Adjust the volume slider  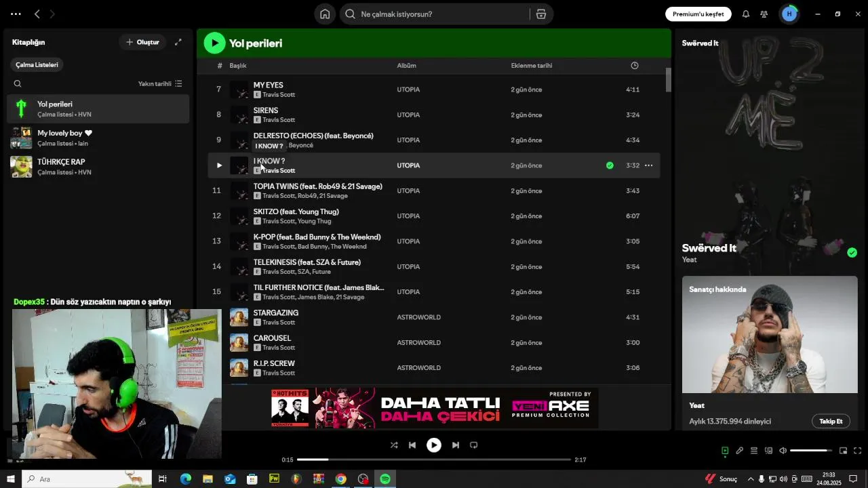(811, 451)
